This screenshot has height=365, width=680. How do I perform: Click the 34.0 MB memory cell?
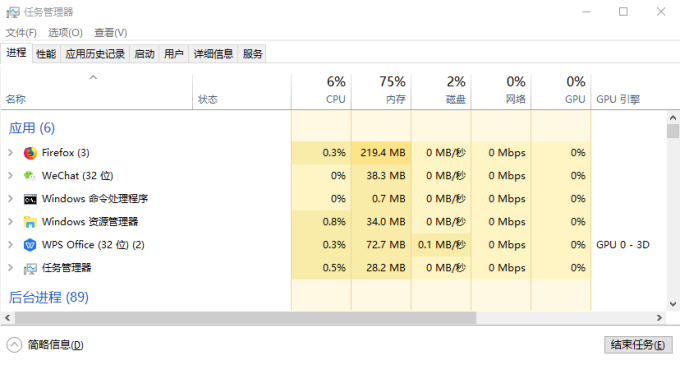(x=381, y=222)
